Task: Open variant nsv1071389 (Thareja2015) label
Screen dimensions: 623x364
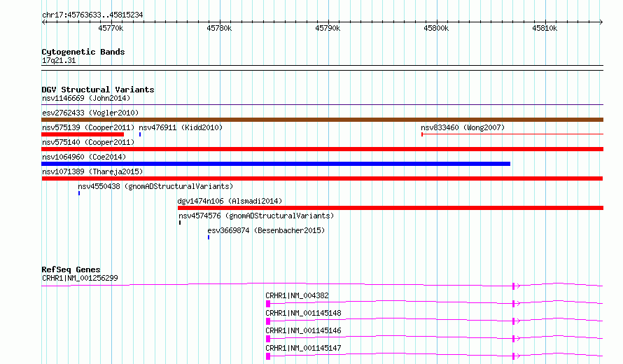Action: (92, 171)
